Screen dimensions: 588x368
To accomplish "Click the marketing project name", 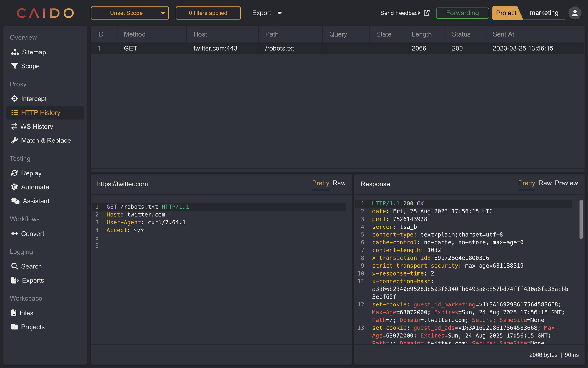I will coord(544,13).
